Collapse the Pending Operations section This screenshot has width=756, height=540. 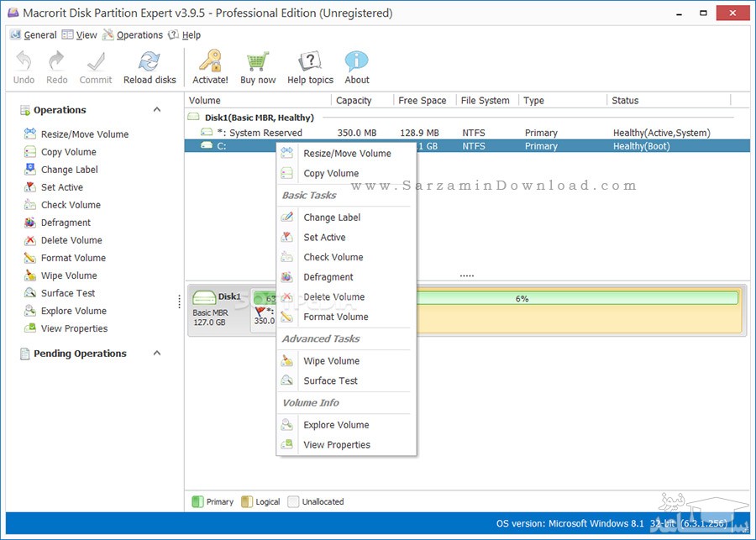click(157, 354)
